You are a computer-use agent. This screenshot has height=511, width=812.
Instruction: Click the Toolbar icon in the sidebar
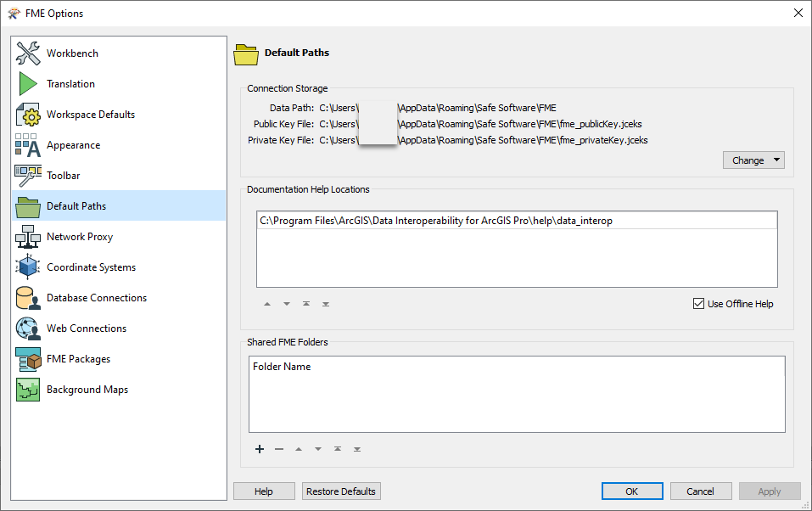[x=28, y=176]
